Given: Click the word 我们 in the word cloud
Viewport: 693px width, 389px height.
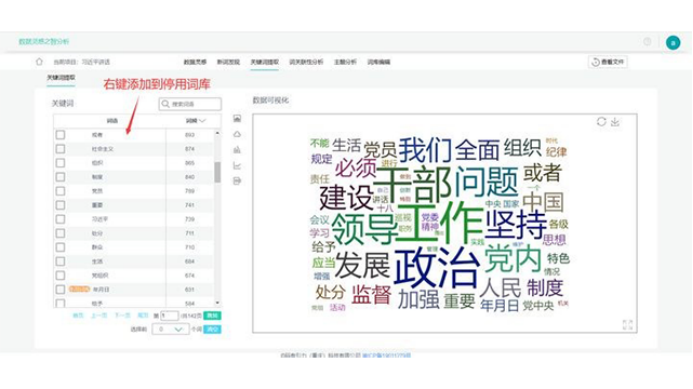Looking at the screenshot, I should 425,151.
